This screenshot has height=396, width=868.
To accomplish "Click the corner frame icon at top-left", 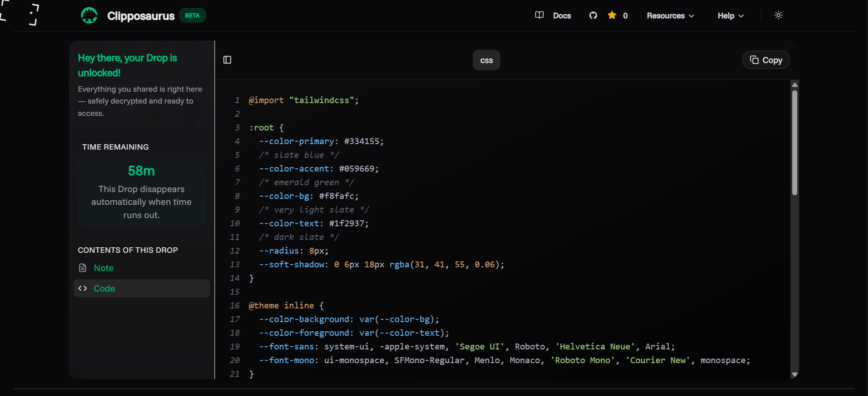I will tap(19, 14).
